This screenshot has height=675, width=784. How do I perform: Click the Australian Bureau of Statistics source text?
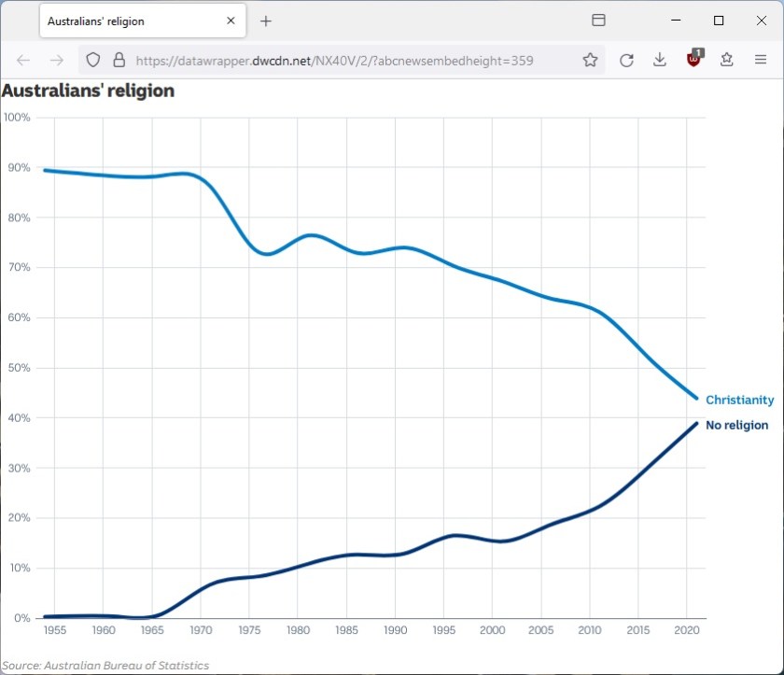(x=105, y=666)
